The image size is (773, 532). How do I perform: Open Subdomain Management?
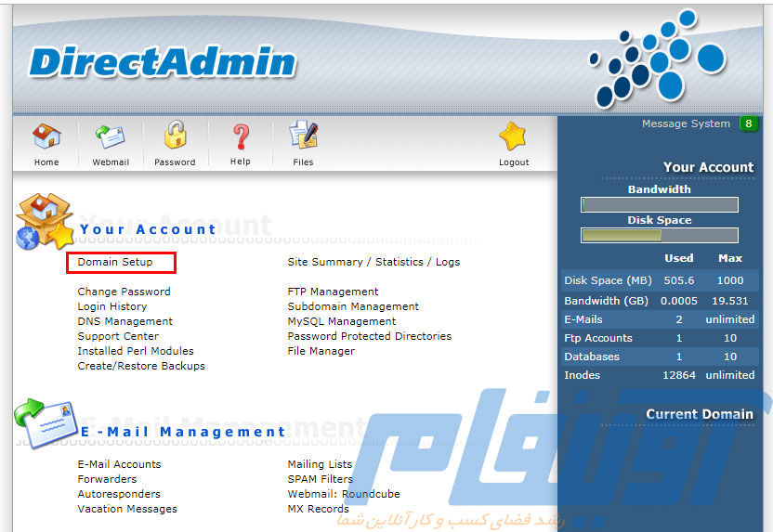pyautogui.click(x=353, y=306)
